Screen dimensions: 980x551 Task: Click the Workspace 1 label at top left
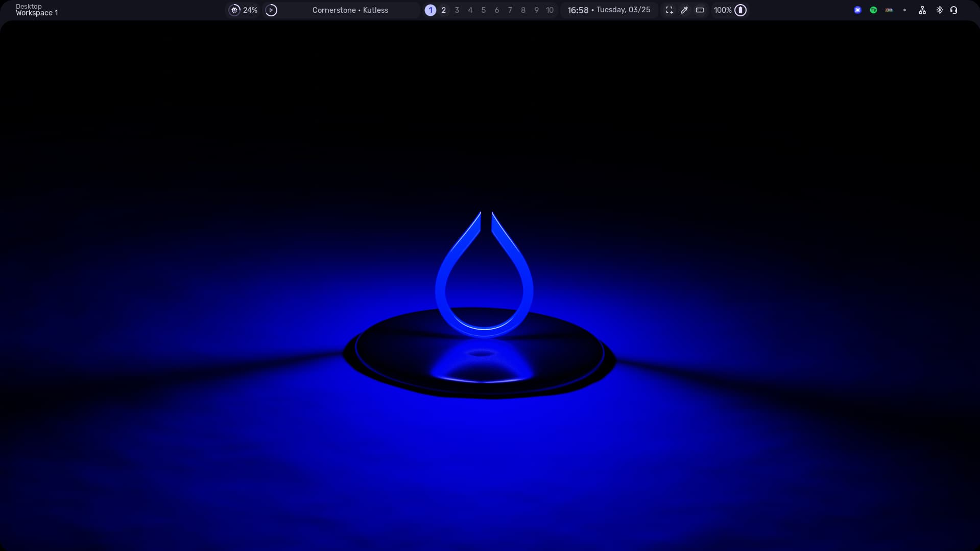(36, 12)
